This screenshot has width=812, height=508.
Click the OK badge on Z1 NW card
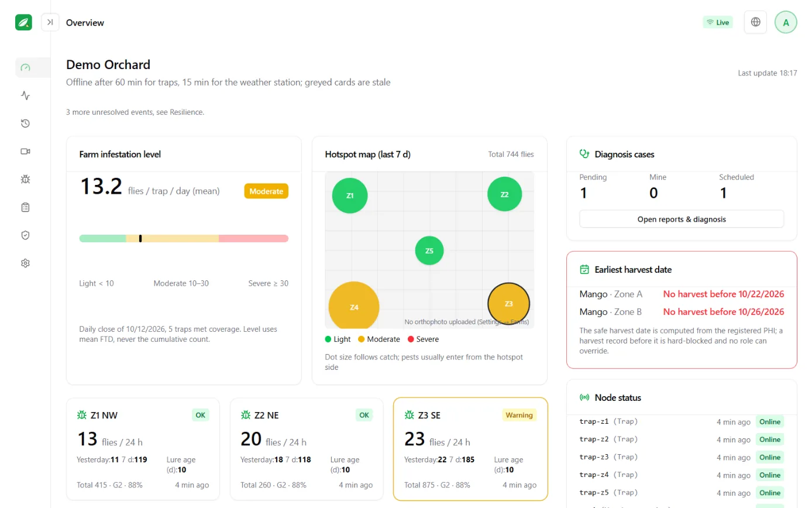coord(201,415)
